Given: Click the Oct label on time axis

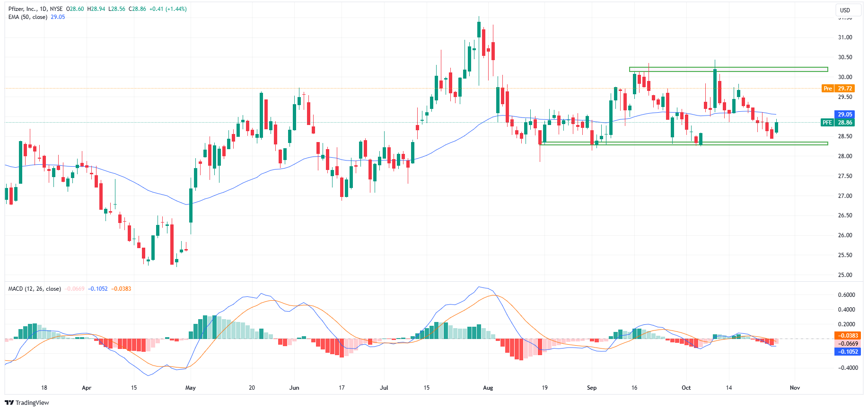Looking at the screenshot, I should pyautogui.click(x=686, y=388).
